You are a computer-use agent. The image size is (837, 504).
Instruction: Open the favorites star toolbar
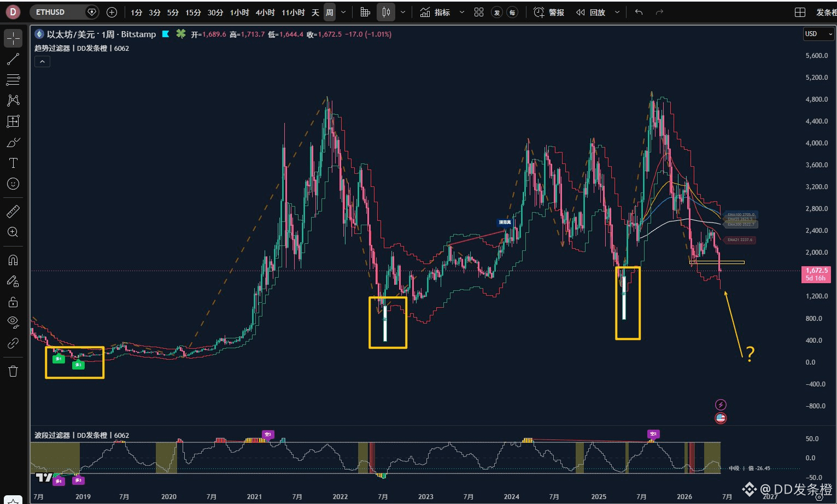click(13, 500)
